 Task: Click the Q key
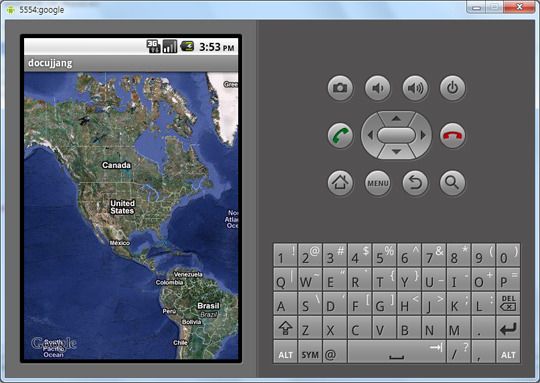285,279
